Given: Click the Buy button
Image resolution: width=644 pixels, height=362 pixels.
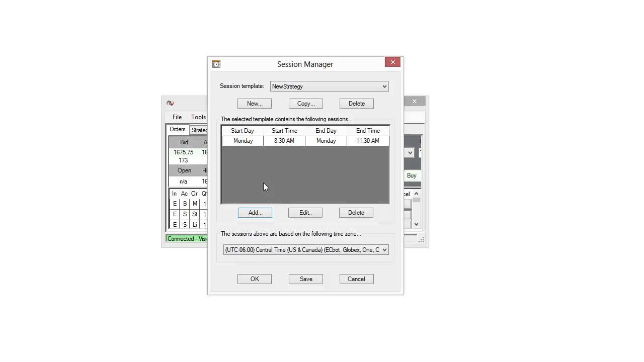Looking at the screenshot, I should click(x=411, y=175).
